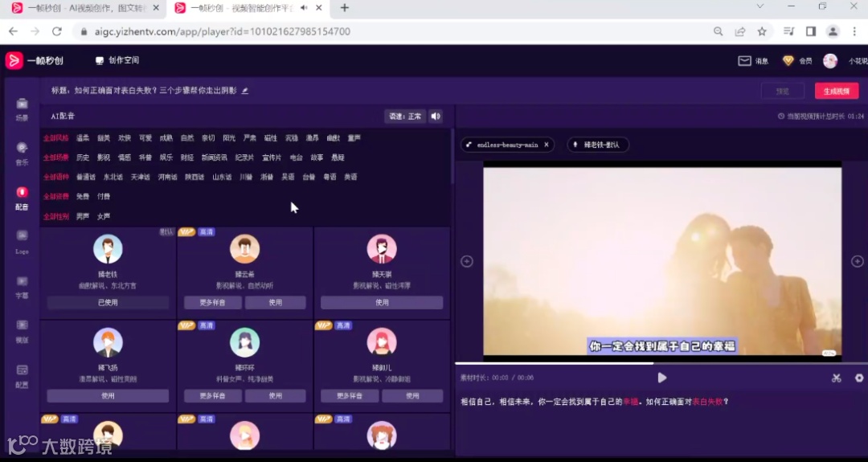
Task: Open 更多伴音 options for 臻御儿
Action: click(x=350, y=395)
